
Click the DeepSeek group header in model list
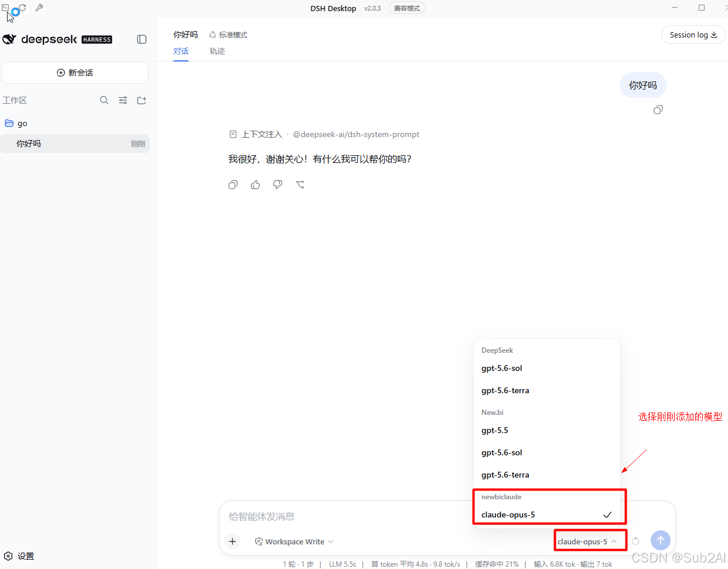click(x=497, y=350)
